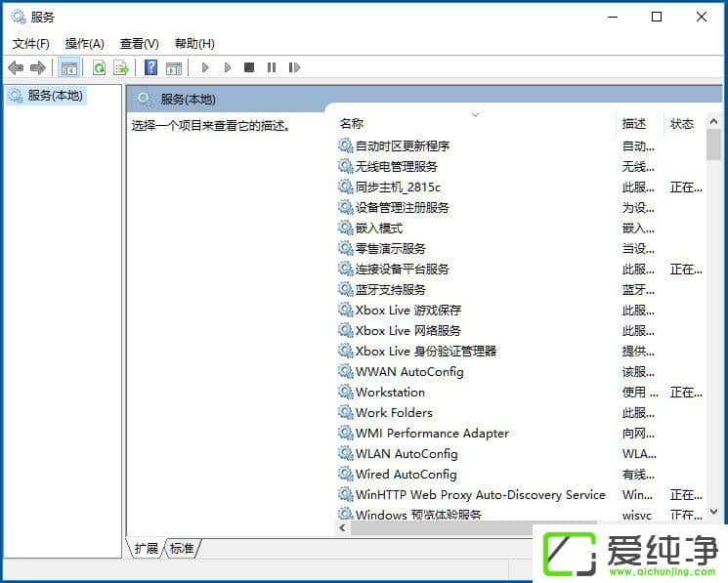
Task: Click the Back arrow toolbar icon
Action: click(x=16, y=68)
